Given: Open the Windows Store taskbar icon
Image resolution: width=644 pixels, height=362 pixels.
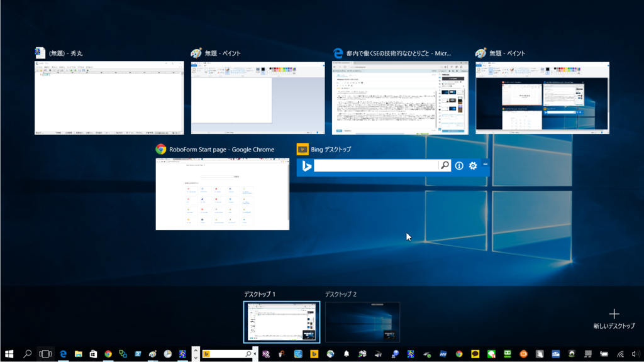Looking at the screenshot, I should [x=93, y=354].
